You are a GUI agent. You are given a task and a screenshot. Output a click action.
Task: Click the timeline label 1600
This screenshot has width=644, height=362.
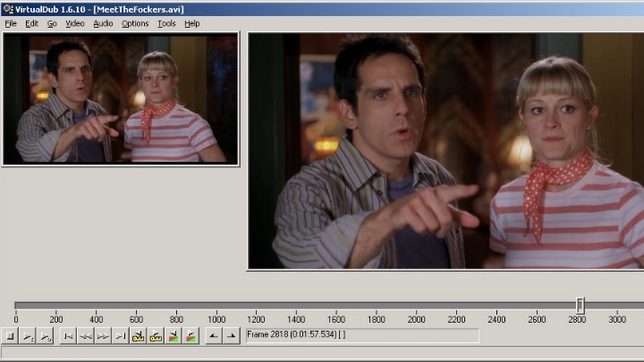336,319
